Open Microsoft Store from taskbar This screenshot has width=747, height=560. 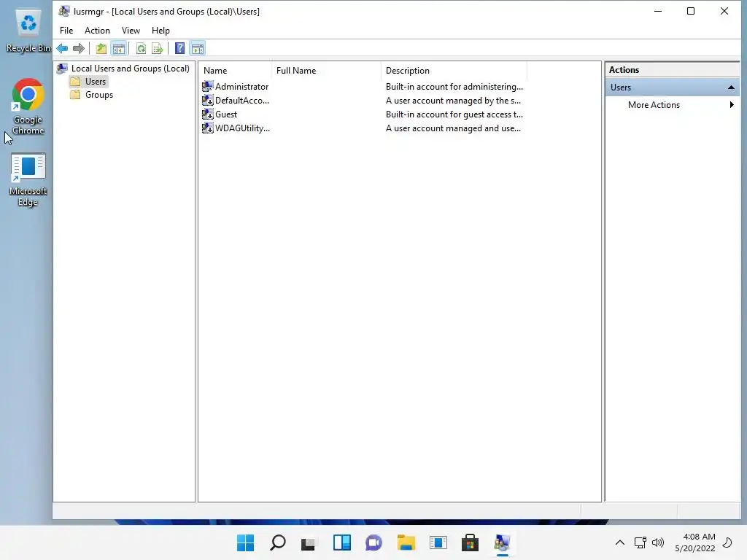pos(470,542)
